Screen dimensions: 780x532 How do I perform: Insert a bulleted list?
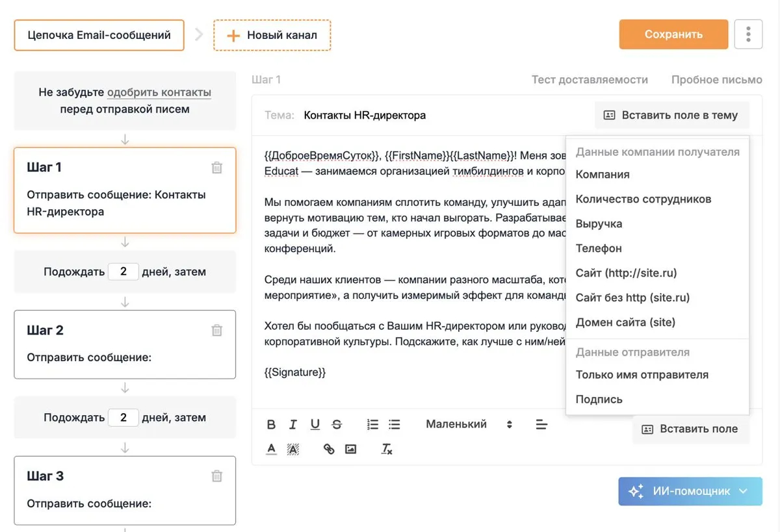pos(395,425)
